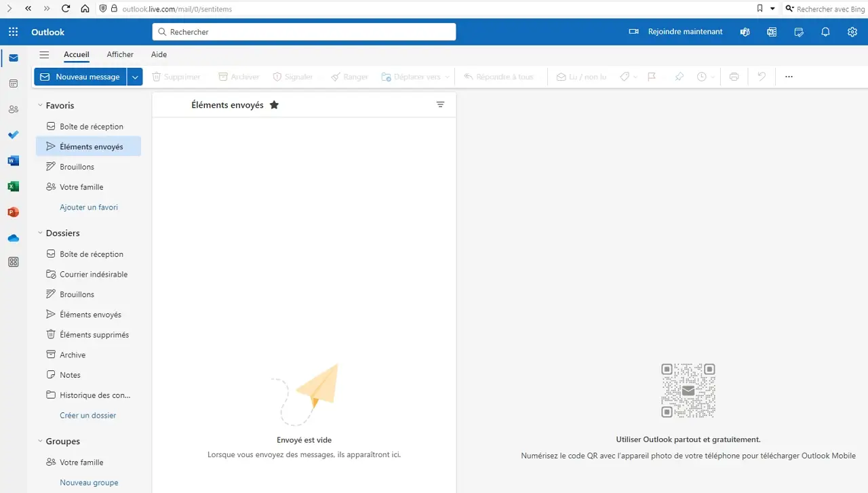Open the Déplacer vers dropdown arrow

448,77
